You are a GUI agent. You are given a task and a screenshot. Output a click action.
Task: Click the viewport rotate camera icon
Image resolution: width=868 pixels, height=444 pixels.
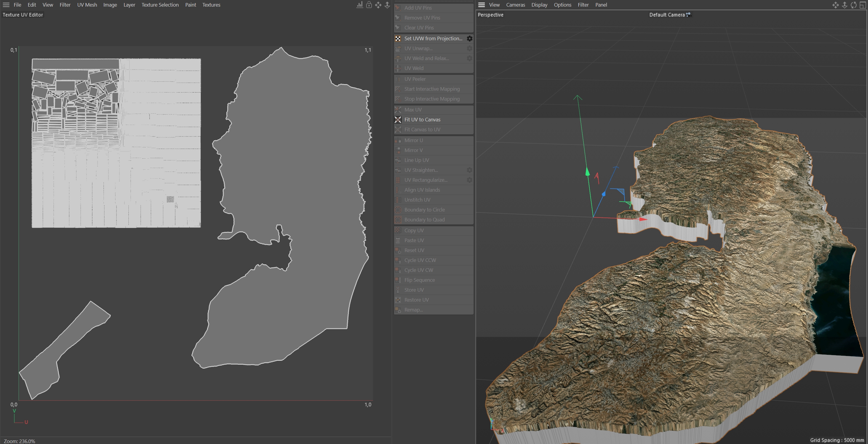tap(854, 5)
